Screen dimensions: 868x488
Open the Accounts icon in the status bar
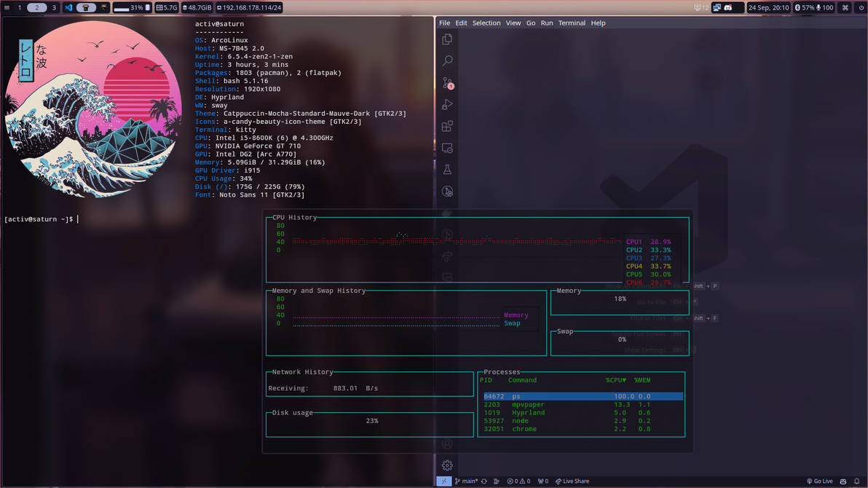(x=446, y=443)
